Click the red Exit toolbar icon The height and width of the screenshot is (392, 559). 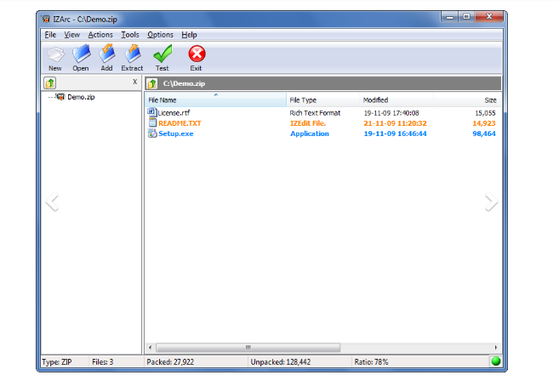click(197, 54)
